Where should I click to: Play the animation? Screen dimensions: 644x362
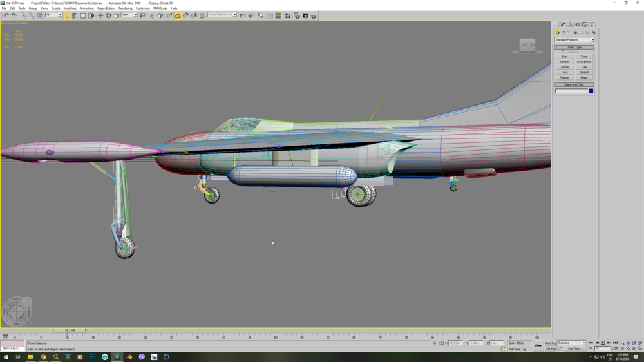[603, 343]
